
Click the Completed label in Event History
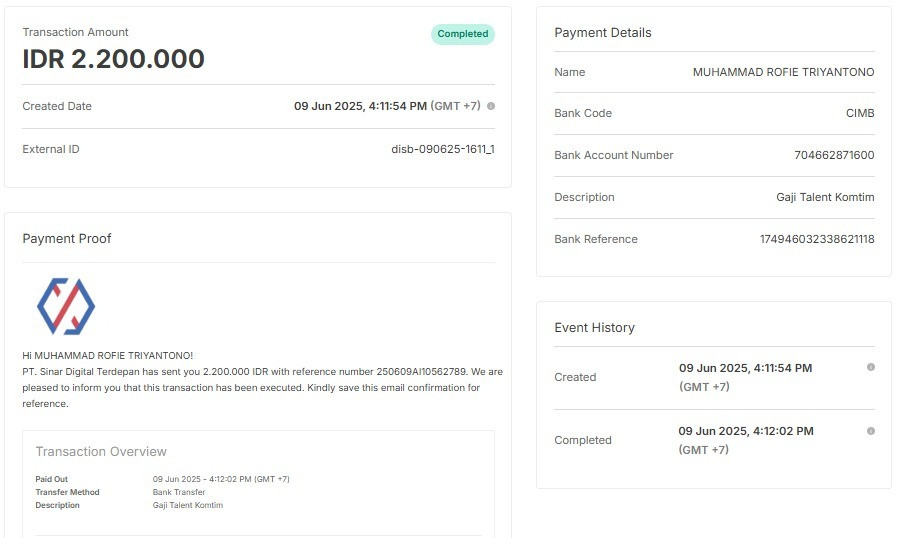tap(583, 440)
